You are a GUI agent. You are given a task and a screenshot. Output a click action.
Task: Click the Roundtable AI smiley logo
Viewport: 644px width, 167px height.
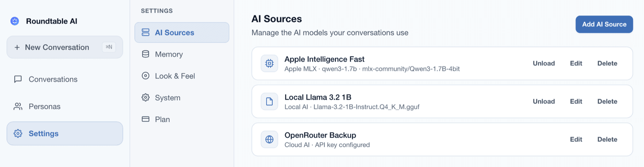pyautogui.click(x=15, y=21)
